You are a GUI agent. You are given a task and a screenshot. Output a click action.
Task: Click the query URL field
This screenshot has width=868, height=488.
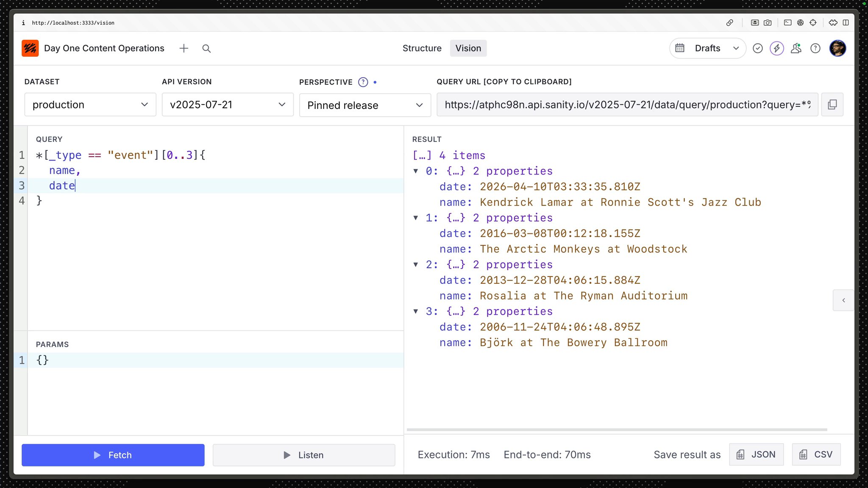click(627, 105)
